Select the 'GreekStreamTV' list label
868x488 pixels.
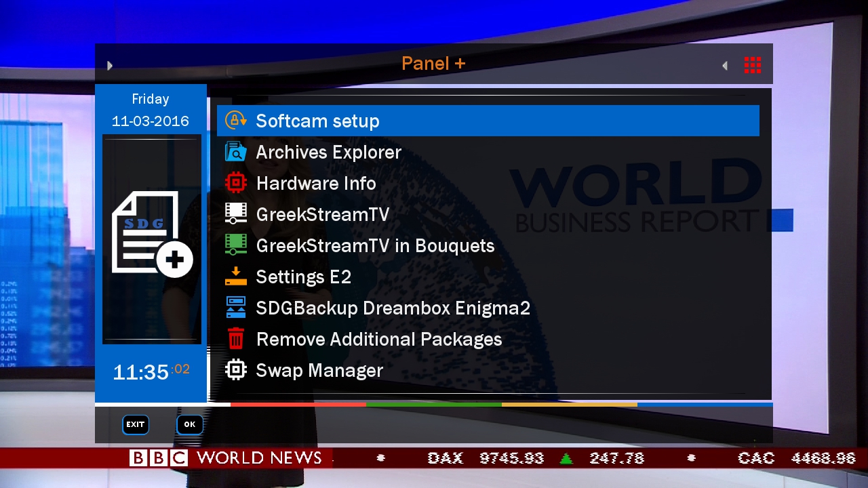coord(323,215)
